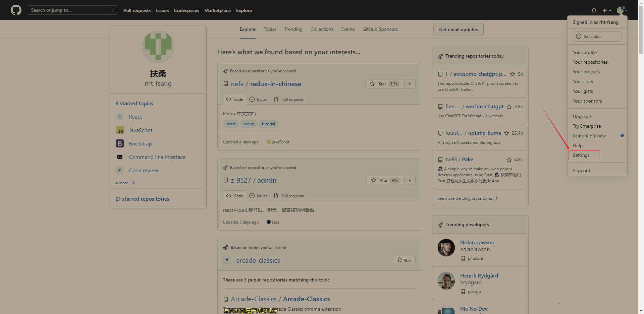Open the Code tab of redux-in-chinese
This screenshot has height=314, width=644.
[234, 99]
